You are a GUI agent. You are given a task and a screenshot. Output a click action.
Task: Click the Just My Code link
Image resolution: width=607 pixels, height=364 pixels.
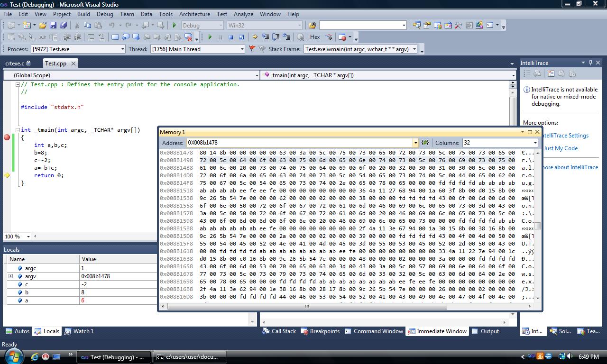coord(560,148)
